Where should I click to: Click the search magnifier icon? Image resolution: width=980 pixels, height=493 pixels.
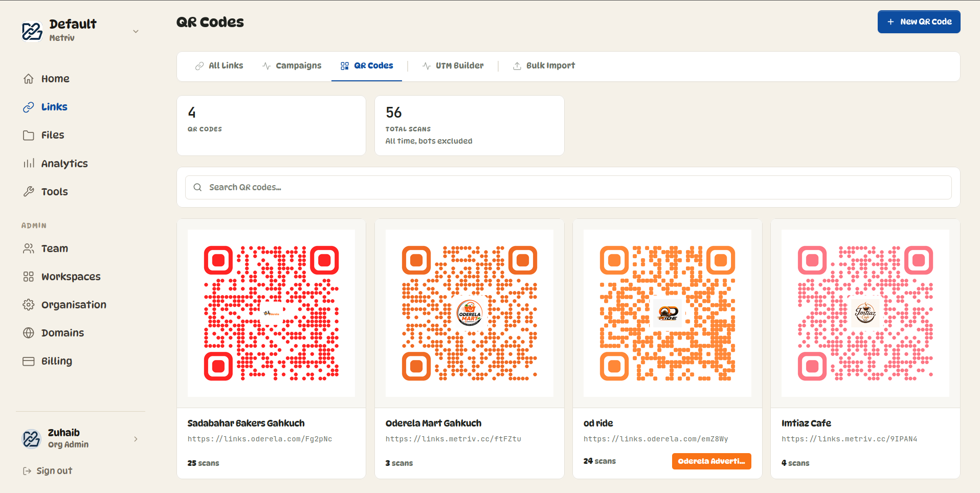[x=197, y=187]
